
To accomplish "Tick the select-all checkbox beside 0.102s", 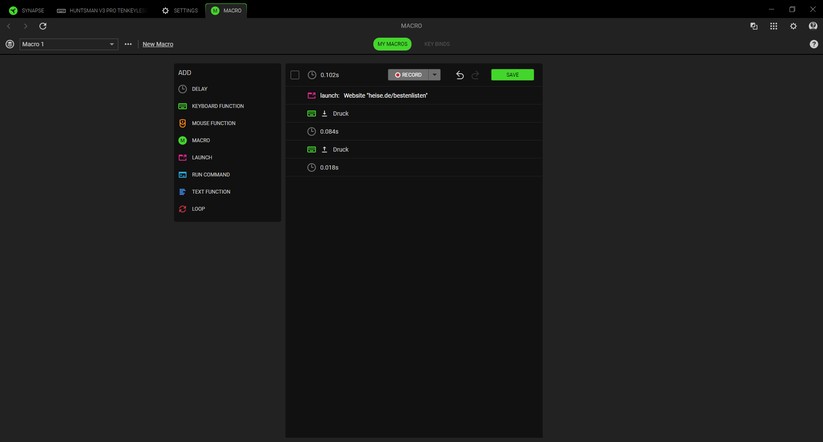I will 295,75.
